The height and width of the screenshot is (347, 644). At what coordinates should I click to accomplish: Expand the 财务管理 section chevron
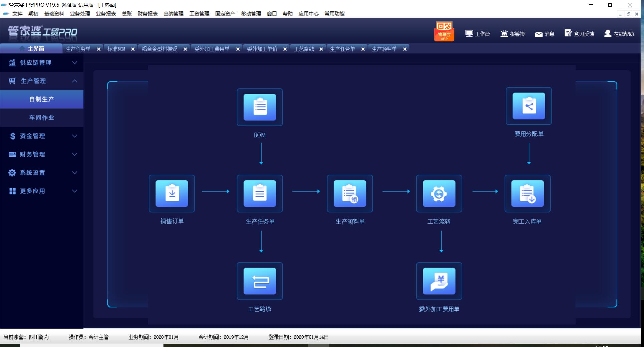[x=75, y=154]
